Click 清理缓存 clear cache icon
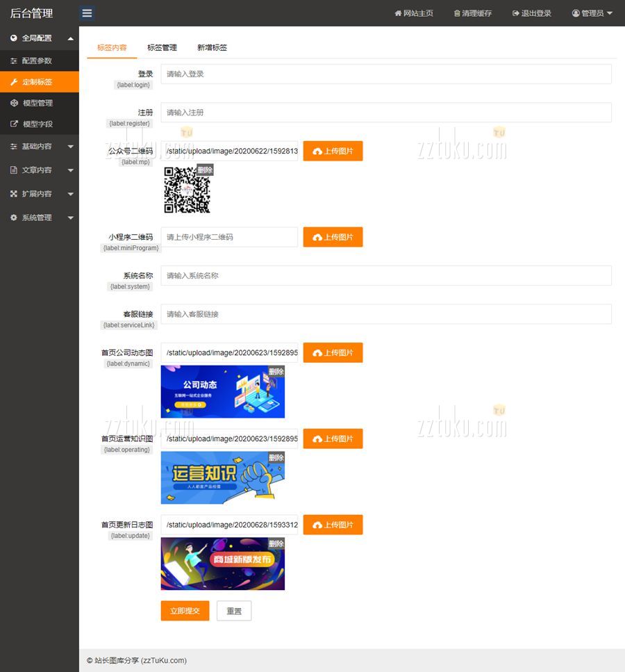This screenshot has width=625, height=672. (x=457, y=13)
